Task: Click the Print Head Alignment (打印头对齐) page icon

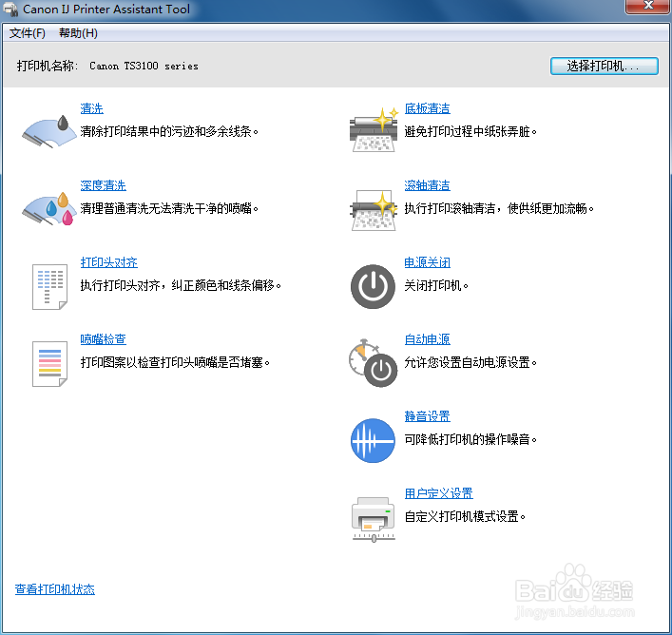Action: pyautogui.click(x=49, y=287)
